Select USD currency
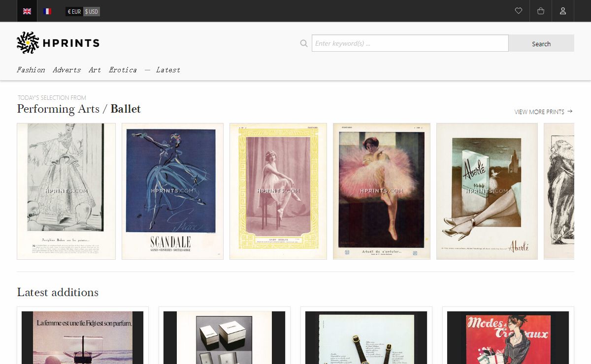This screenshot has height=364, width=591. (x=92, y=11)
